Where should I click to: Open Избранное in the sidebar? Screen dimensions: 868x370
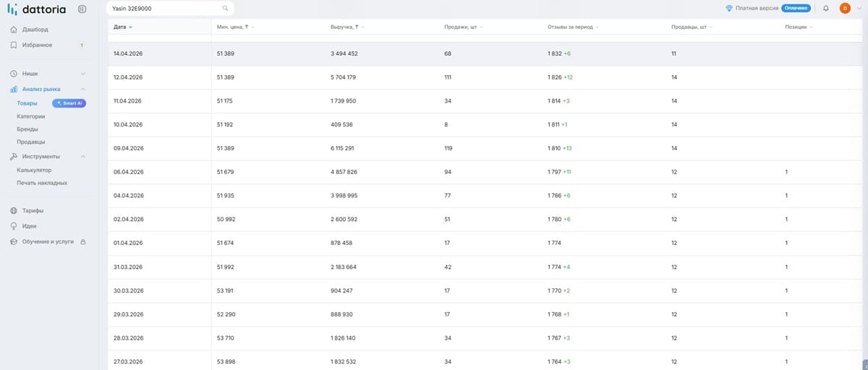click(x=37, y=45)
